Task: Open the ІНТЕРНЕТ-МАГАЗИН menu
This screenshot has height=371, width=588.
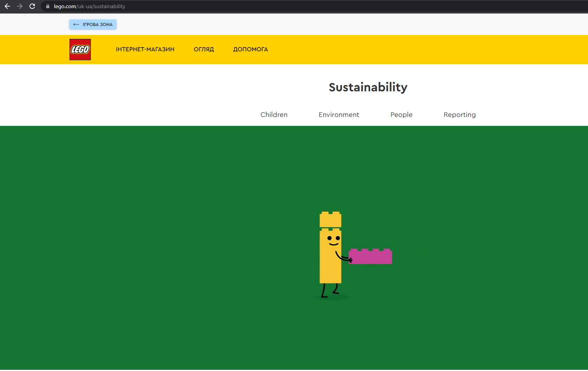Action: (x=145, y=49)
